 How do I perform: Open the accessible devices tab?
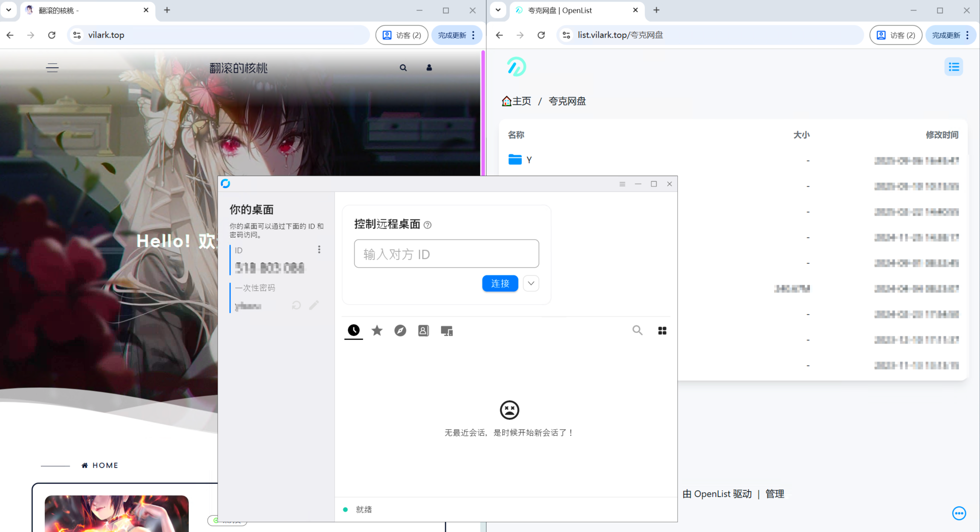(x=446, y=331)
